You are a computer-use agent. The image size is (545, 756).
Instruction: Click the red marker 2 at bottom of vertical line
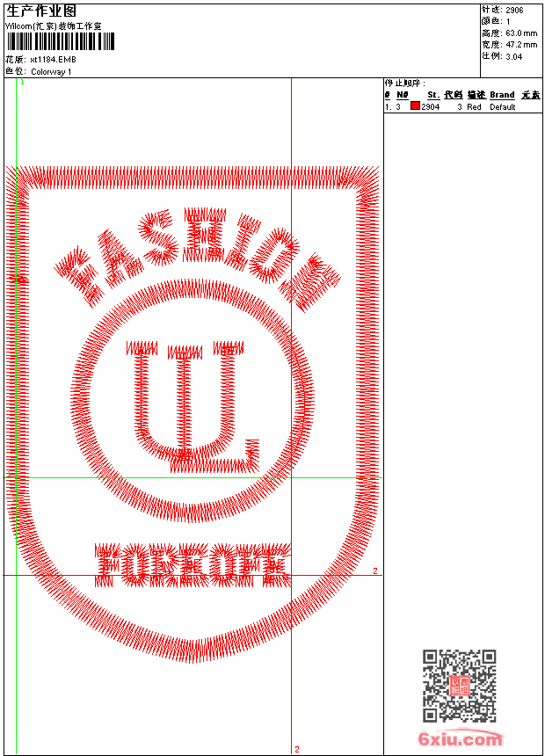tap(297, 749)
